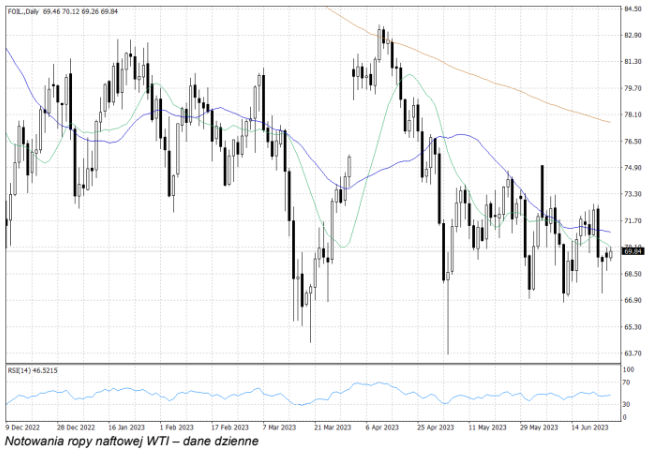Viewport: 646px width, 454px height.
Task: Click the 29 May 2023 date label
Action: point(538,427)
